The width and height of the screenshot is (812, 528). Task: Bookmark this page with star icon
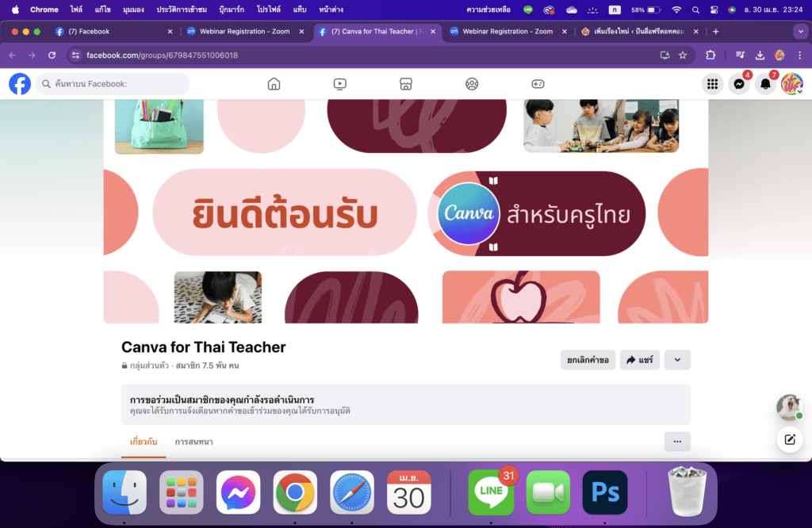(683, 55)
